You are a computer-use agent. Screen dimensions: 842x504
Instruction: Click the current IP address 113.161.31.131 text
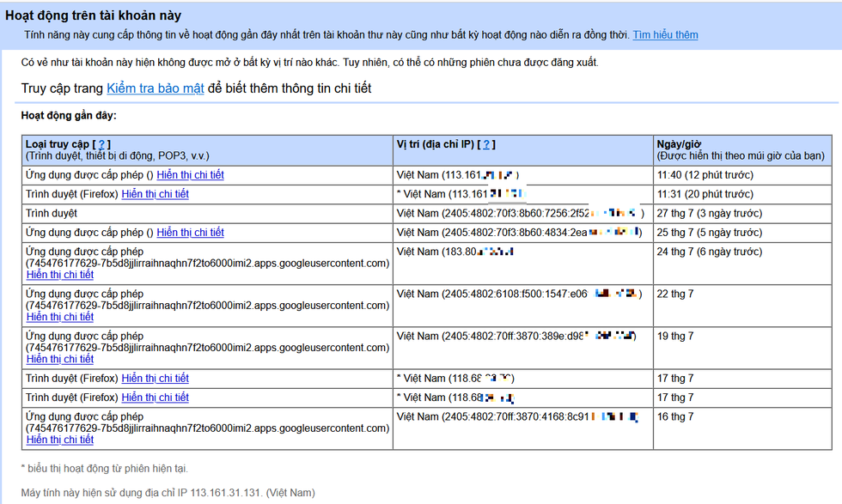tap(223, 493)
